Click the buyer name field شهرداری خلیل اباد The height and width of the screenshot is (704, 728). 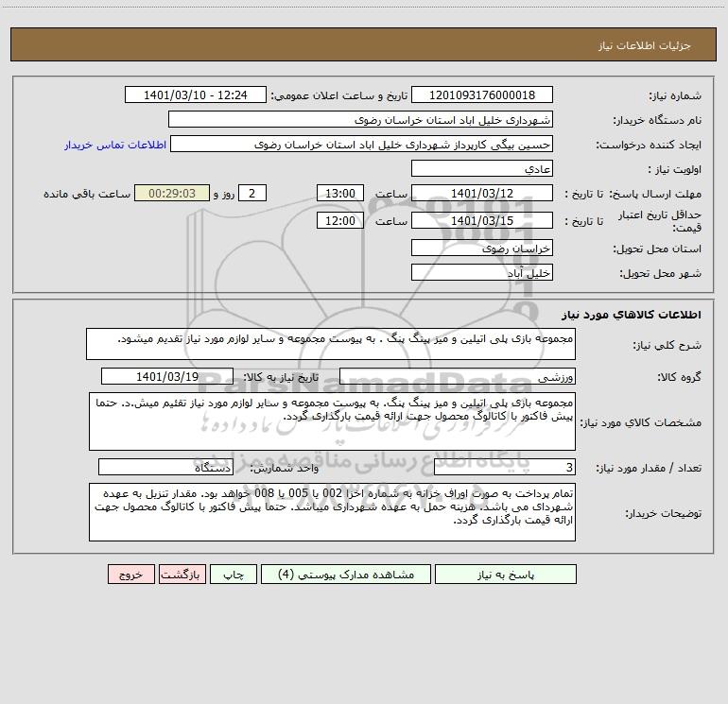[360, 119]
